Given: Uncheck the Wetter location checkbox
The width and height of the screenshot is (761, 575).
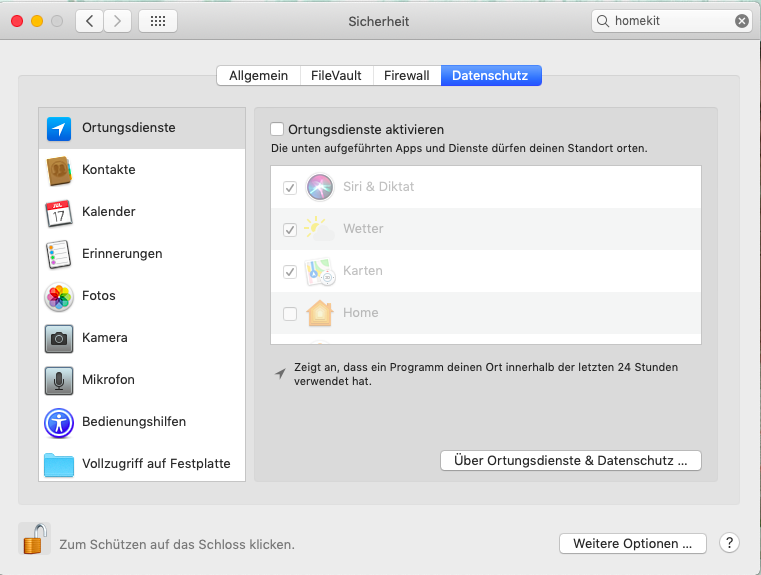Looking at the screenshot, I should 290,229.
